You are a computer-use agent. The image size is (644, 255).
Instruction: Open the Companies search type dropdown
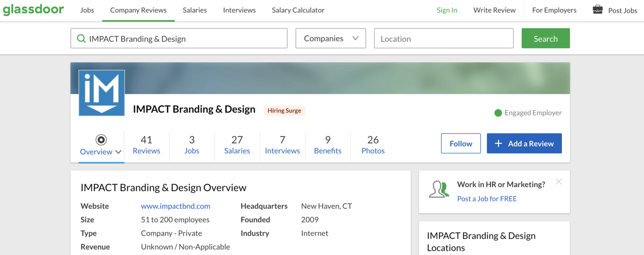[331, 39]
